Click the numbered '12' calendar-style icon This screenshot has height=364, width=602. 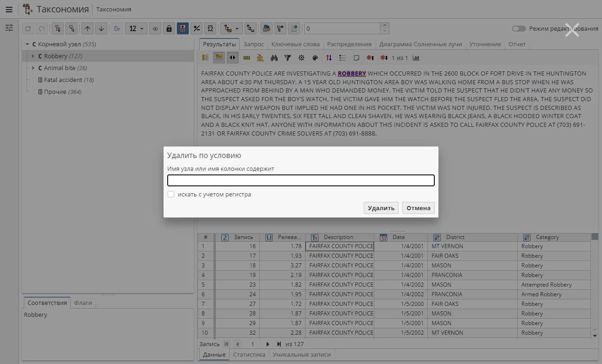click(x=210, y=28)
